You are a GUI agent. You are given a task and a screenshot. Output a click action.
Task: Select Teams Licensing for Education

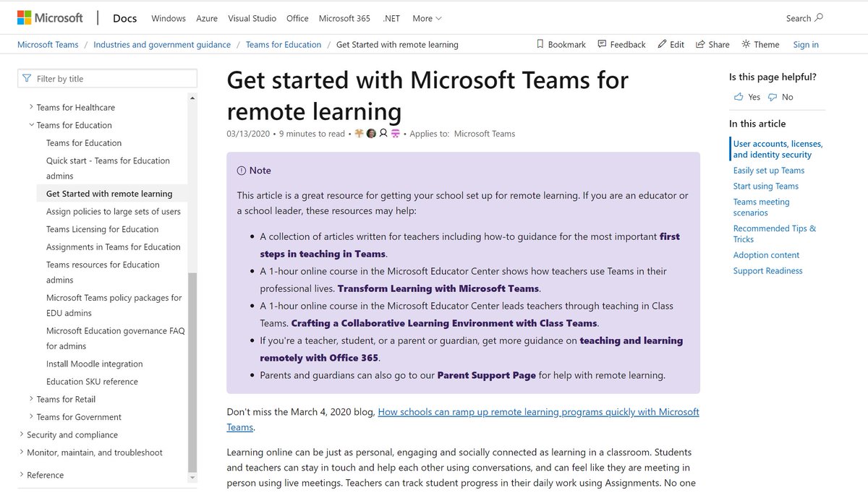coord(102,229)
